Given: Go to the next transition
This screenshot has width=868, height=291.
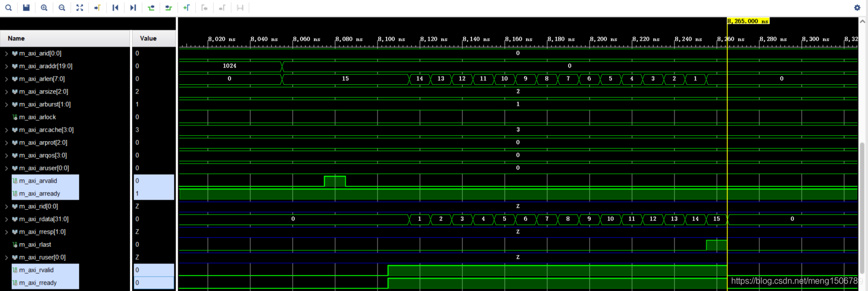Looking at the screenshot, I should pos(169,7).
